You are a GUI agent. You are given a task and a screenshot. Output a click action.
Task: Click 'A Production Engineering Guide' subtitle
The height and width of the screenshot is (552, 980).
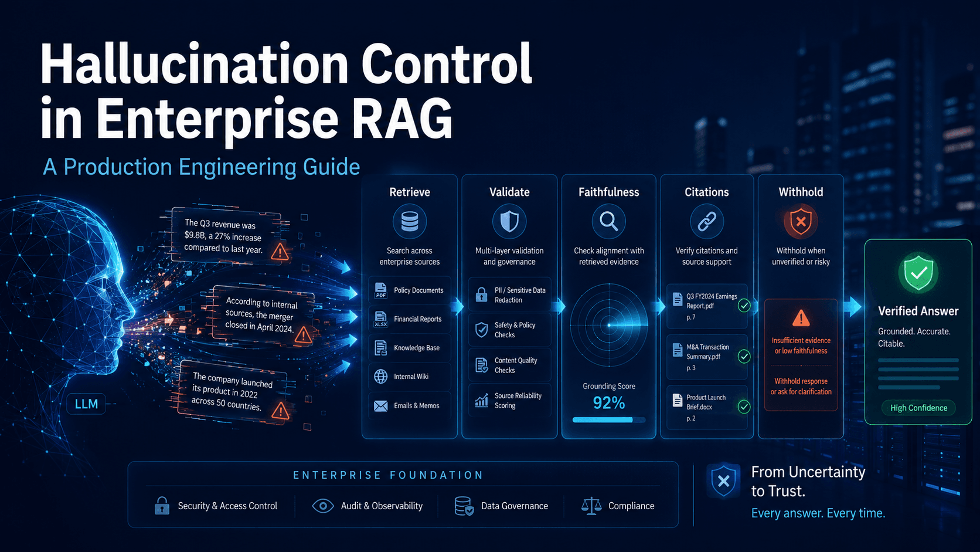pos(202,167)
